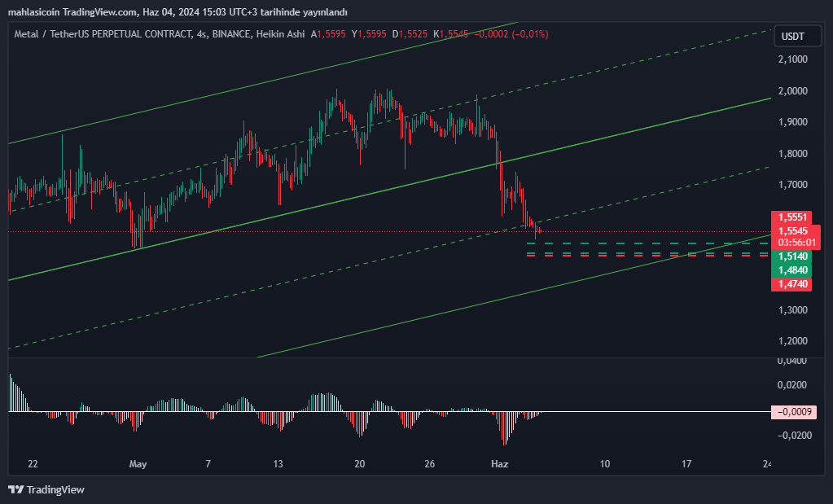Click the TradingView wordmark at bottom
This screenshot has height=504, width=833.
(55, 489)
